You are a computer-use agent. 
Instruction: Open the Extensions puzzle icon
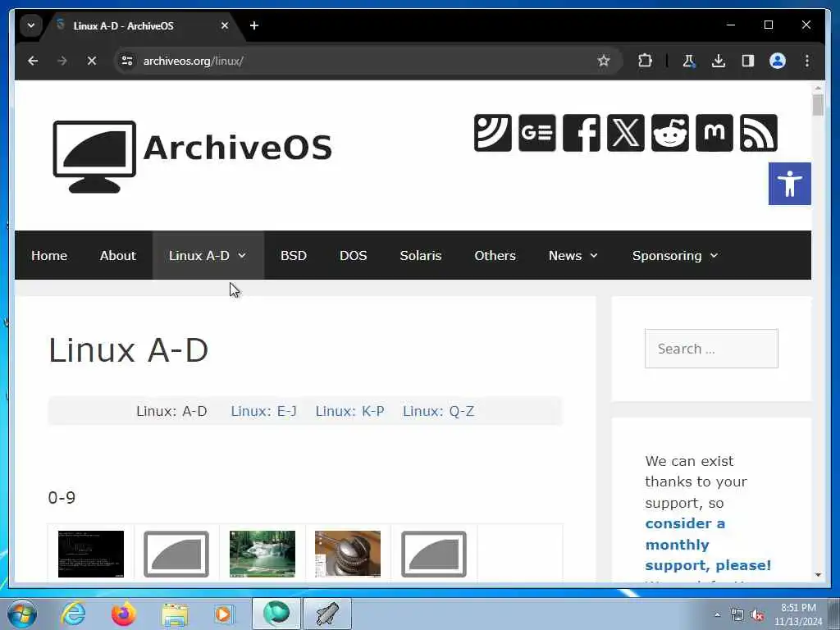[645, 61]
